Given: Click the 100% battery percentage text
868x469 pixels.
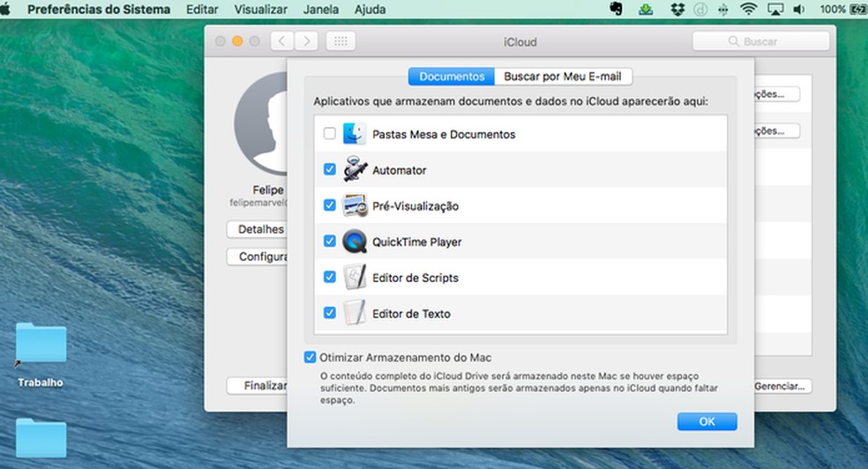Looking at the screenshot, I should (833, 10).
